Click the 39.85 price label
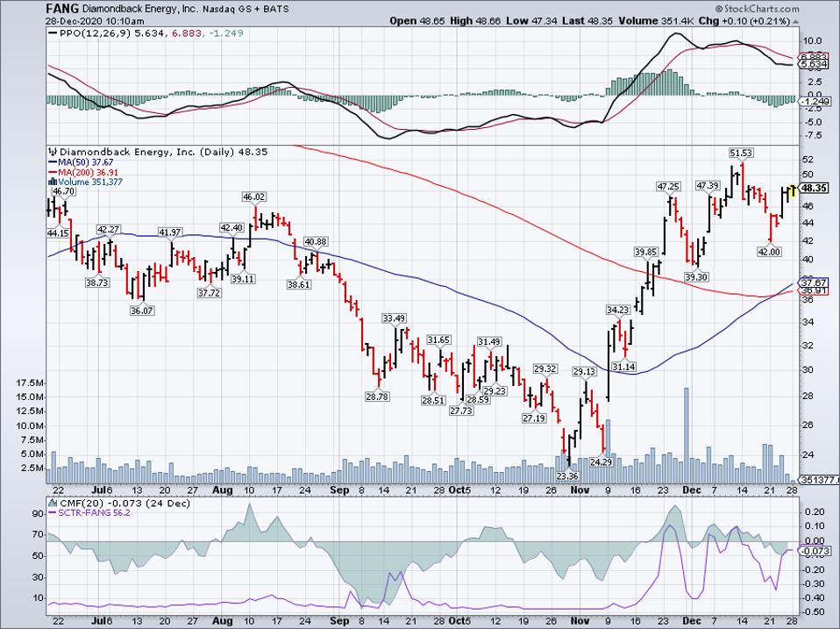The height and width of the screenshot is (629, 840). [645, 252]
